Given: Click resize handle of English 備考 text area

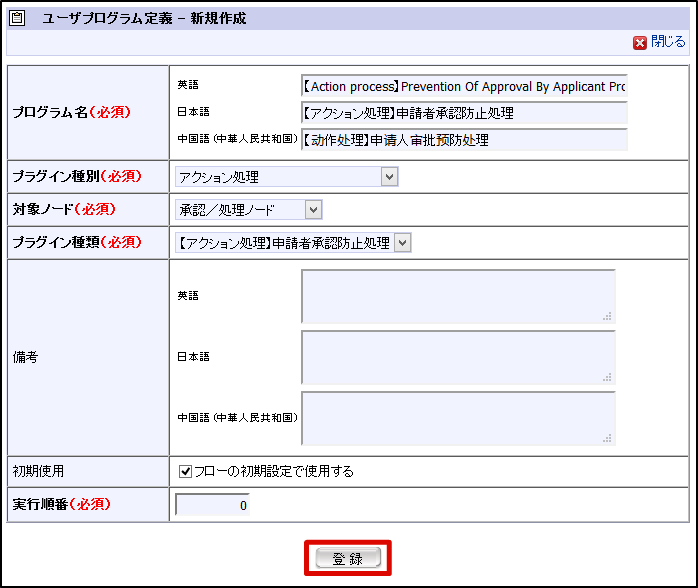Looking at the screenshot, I should (x=607, y=316).
